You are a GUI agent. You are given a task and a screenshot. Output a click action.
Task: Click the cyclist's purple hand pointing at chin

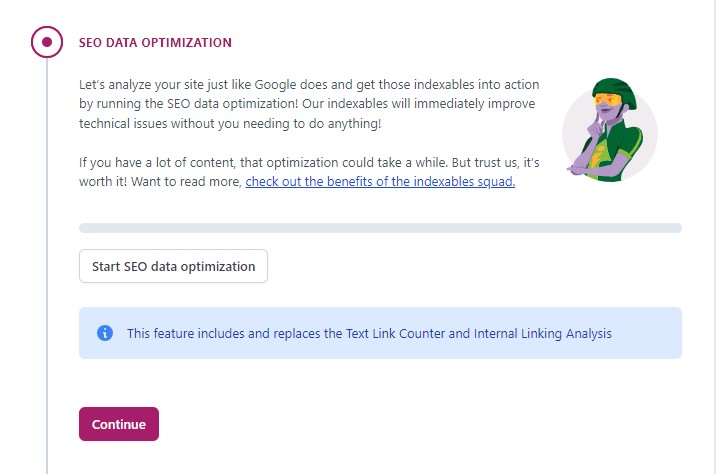pyautogui.click(x=595, y=126)
